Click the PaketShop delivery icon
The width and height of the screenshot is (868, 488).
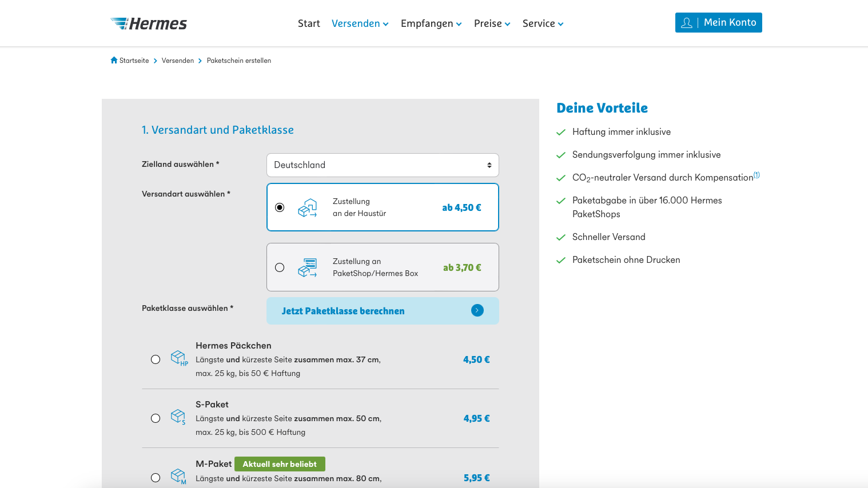(x=308, y=267)
